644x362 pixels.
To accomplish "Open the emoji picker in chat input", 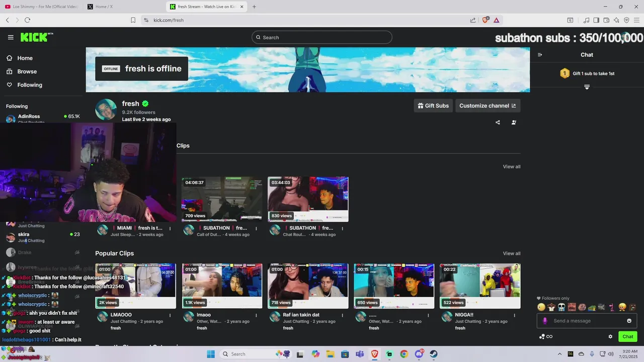I will (629, 321).
